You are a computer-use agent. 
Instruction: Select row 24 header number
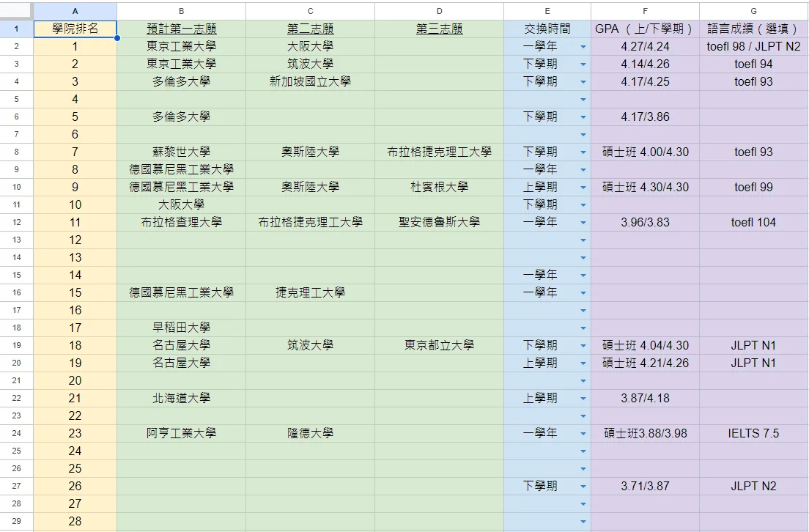pyautogui.click(x=17, y=434)
